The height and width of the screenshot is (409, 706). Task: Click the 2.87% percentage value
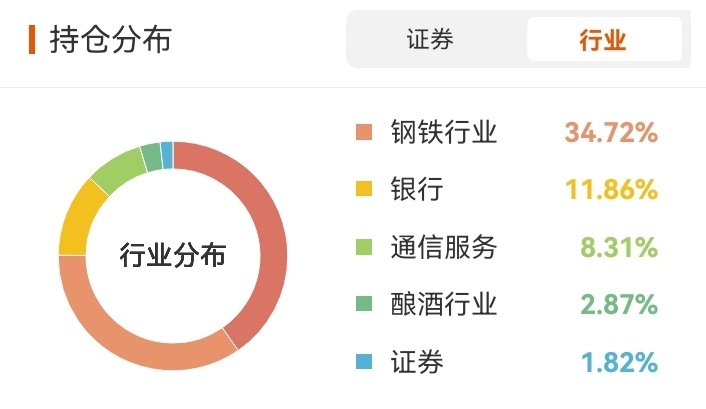click(x=618, y=304)
